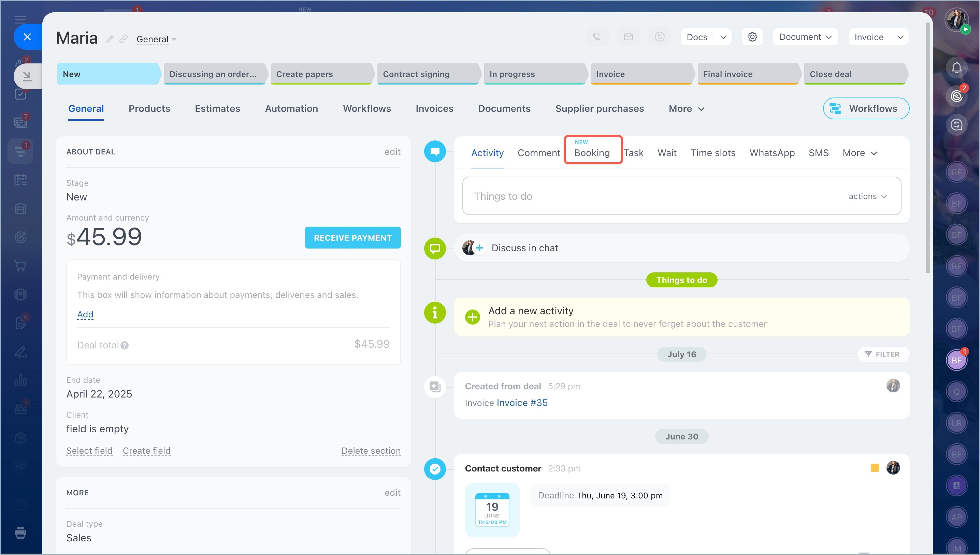Click the printer icon in left sidebar

pos(20,532)
